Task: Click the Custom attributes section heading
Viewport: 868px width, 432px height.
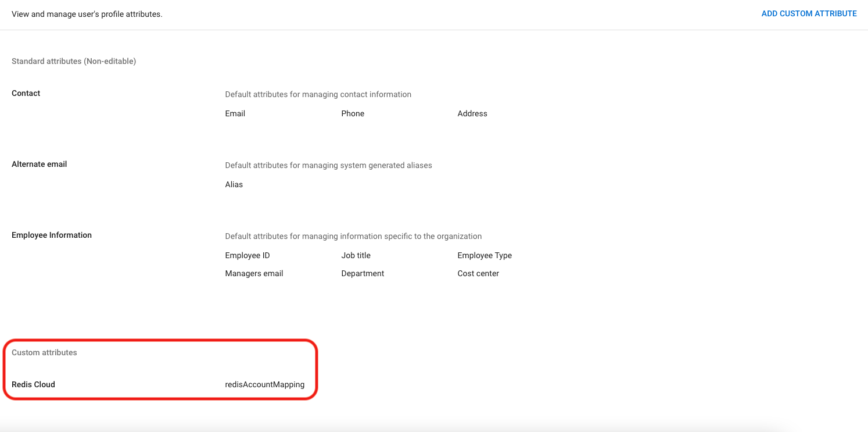Action: click(44, 352)
